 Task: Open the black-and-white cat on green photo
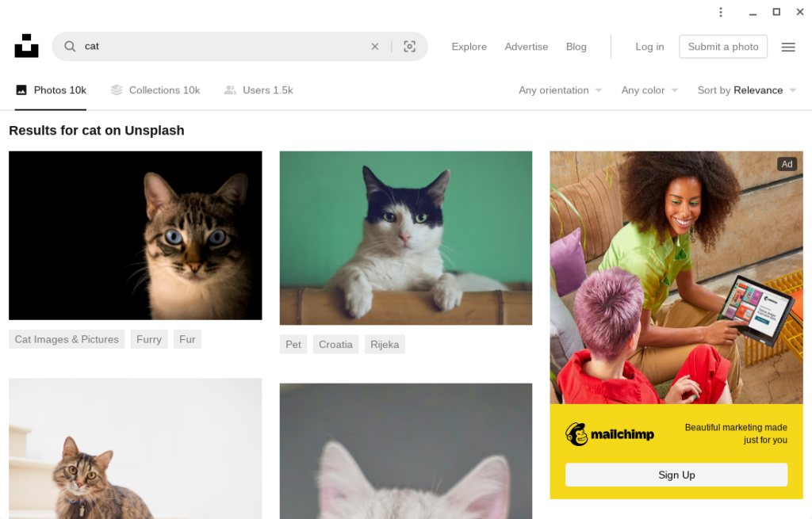406,238
